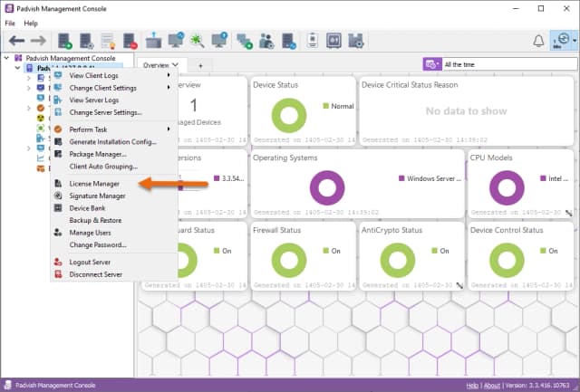Click the Operating Systems donut chart
This screenshot has width=580, height=392.
click(327, 187)
